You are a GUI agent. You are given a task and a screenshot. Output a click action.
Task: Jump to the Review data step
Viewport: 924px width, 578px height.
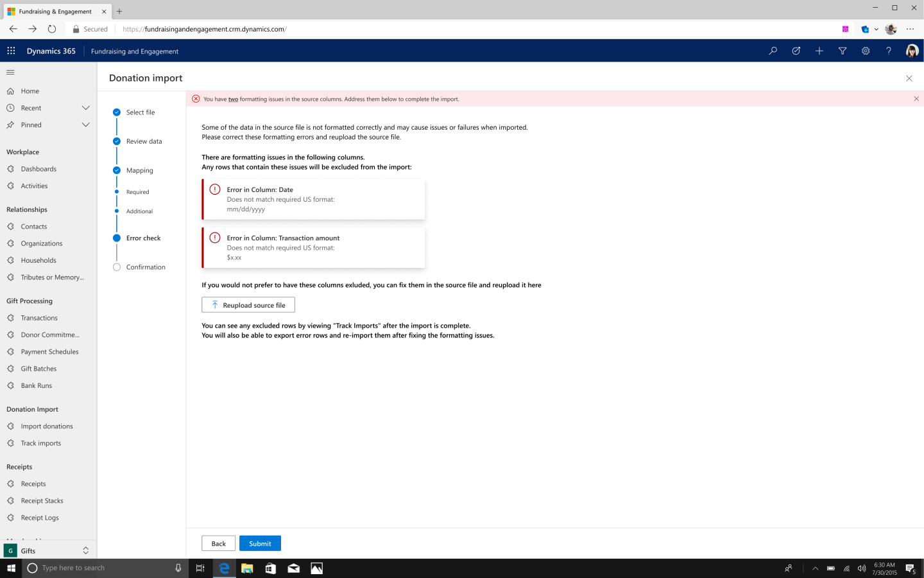click(x=117, y=141)
